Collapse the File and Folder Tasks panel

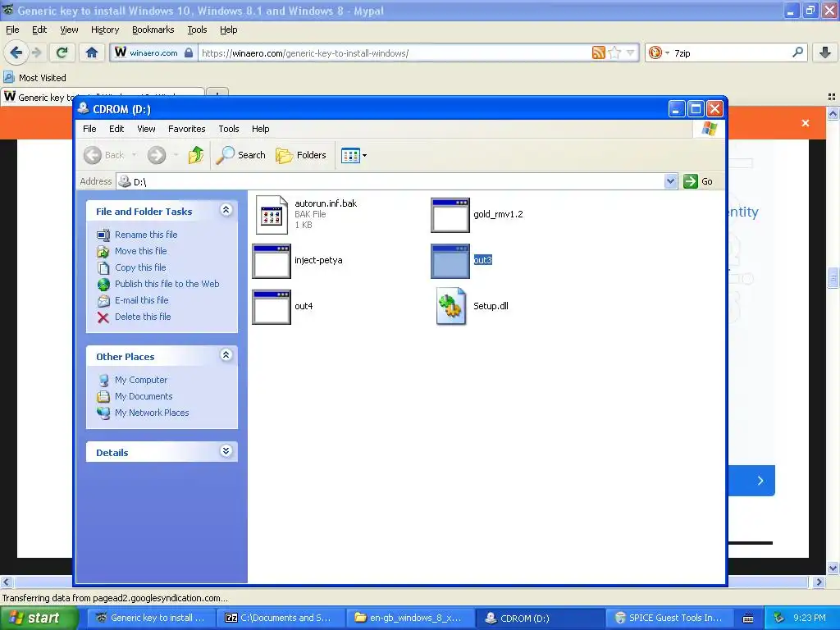[x=226, y=210]
